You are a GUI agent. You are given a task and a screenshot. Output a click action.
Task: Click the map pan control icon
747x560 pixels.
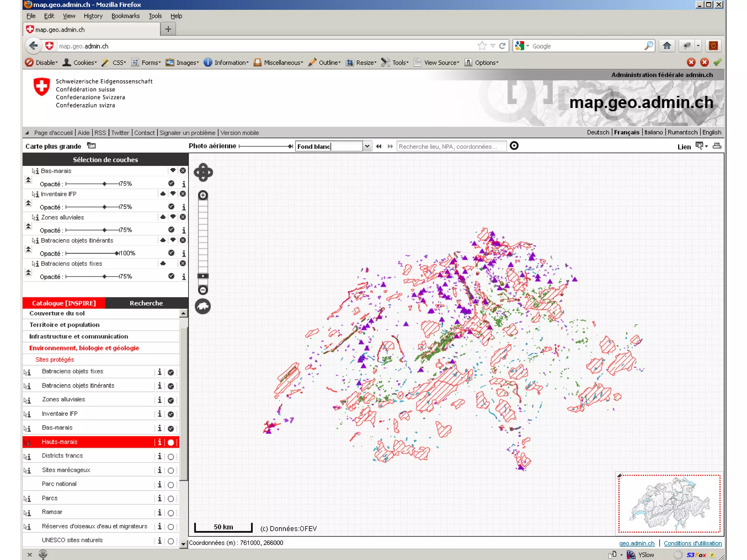203,172
